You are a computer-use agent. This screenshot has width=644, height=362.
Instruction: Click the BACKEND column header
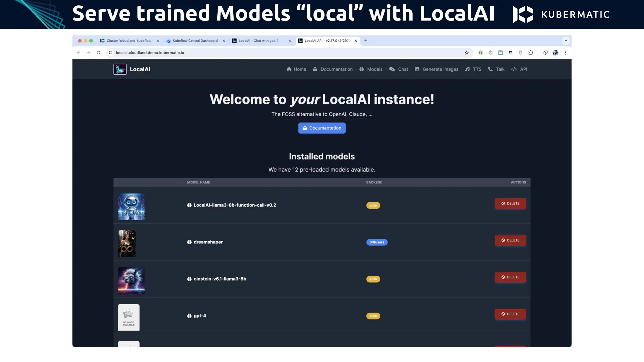coord(374,182)
